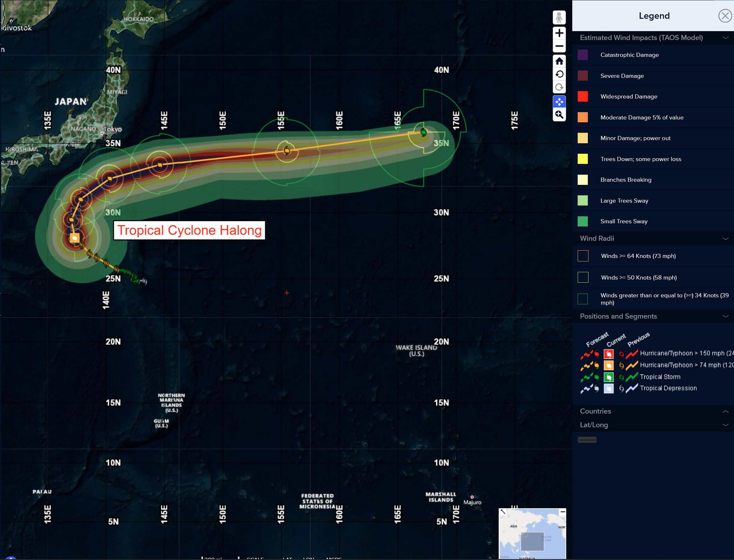The height and width of the screenshot is (560, 734).
Task: Zoom out on the map
Action: tap(559, 46)
